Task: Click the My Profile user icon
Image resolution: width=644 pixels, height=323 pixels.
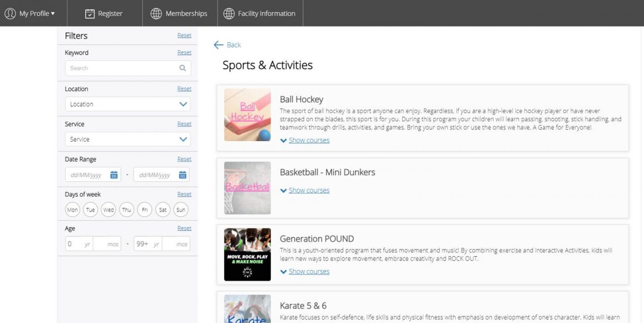Action: click(10, 13)
